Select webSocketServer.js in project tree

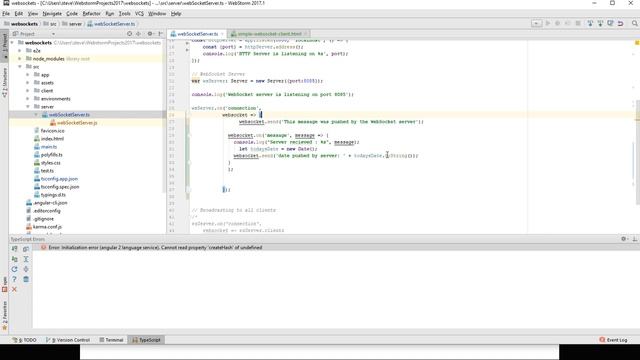pos(77,123)
